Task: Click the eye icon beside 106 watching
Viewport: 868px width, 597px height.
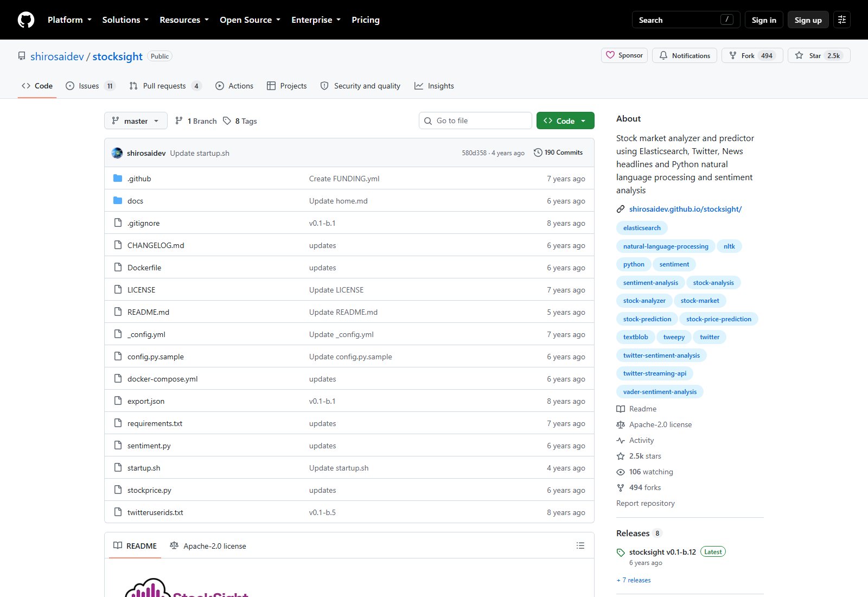Action: click(621, 472)
